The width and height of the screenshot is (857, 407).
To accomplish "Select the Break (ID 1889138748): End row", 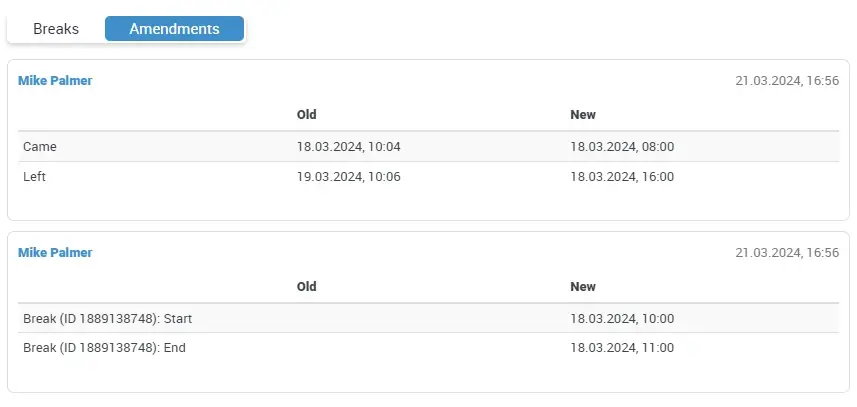I will tap(104, 348).
